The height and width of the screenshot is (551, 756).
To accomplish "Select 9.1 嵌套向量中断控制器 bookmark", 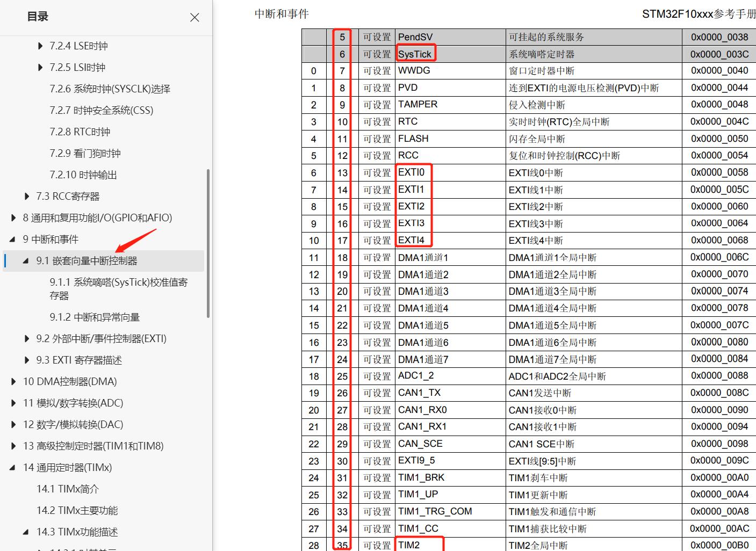I will (87, 261).
